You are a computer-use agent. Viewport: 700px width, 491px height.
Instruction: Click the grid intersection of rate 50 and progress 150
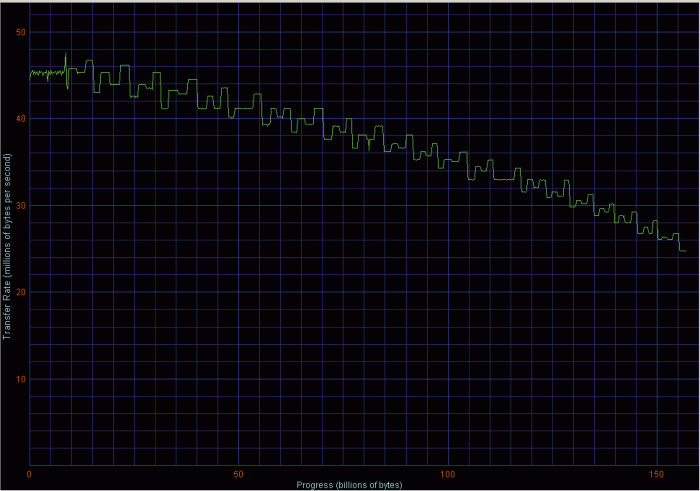656,33
